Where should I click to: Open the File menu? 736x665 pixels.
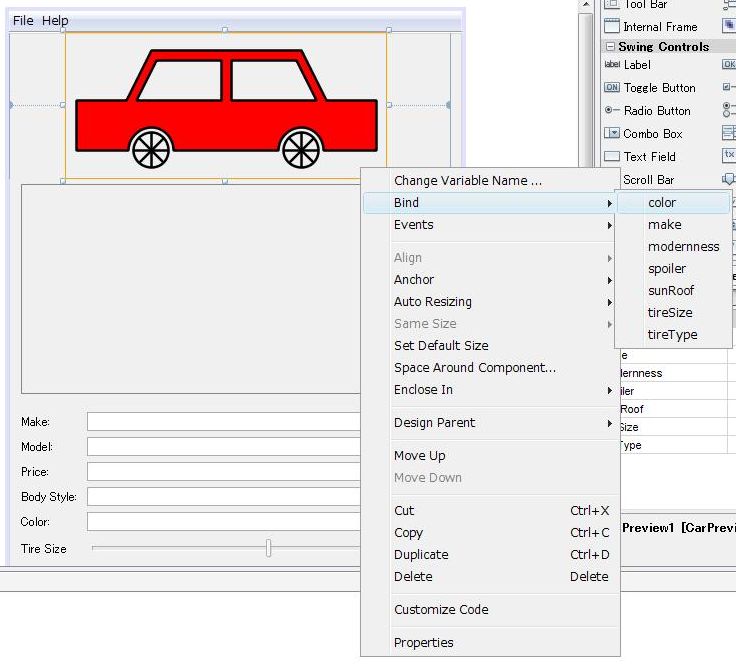(x=23, y=20)
